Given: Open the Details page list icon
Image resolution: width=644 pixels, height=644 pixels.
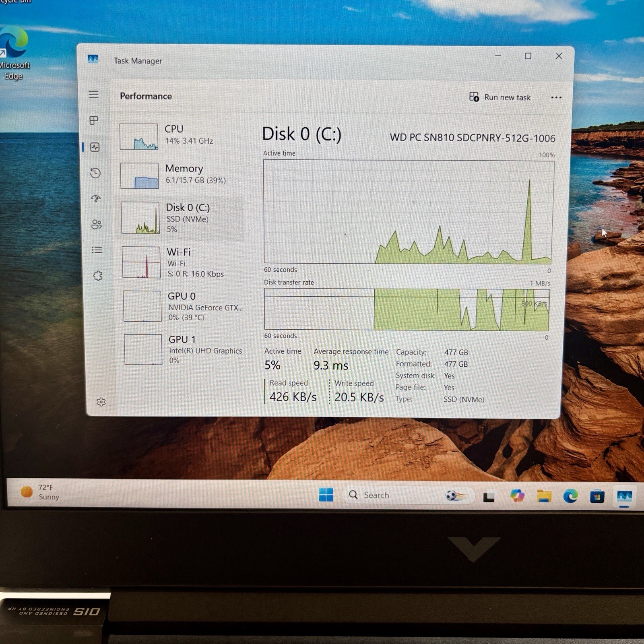Looking at the screenshot, I should coord(97,250).
